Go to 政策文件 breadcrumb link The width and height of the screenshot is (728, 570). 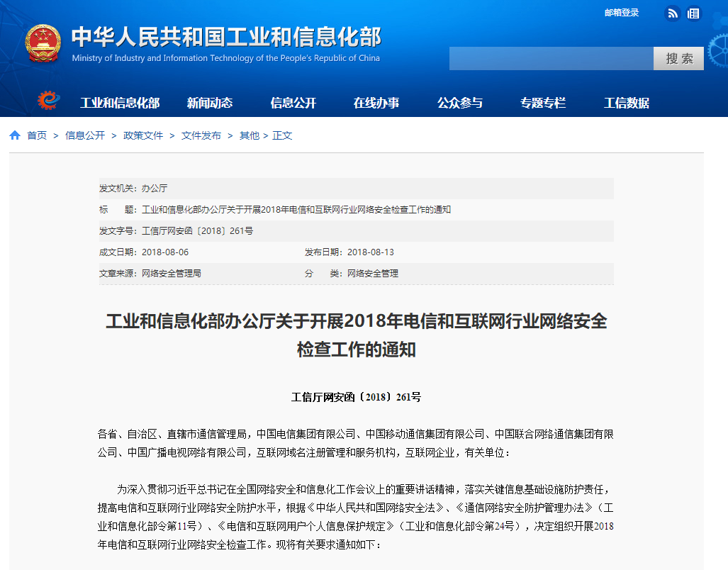pyautogui.click(x=143, y=135)
